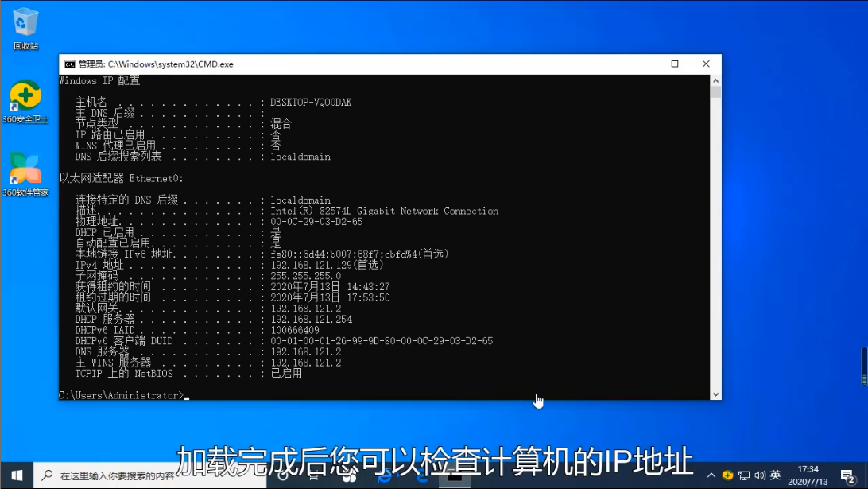
Task: Toggle the 英 input method indicator
Action: pyautogui.click(x=775, y=475)
